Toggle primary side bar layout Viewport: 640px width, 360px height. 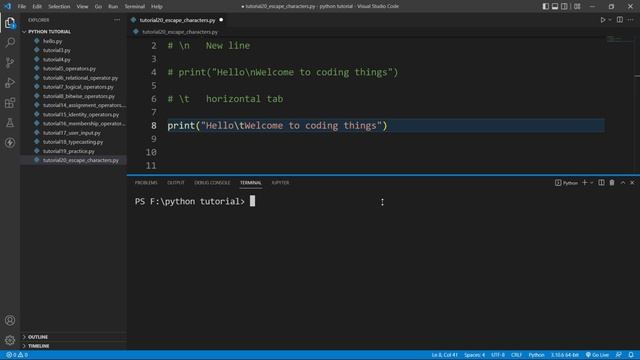click(546, 6)
